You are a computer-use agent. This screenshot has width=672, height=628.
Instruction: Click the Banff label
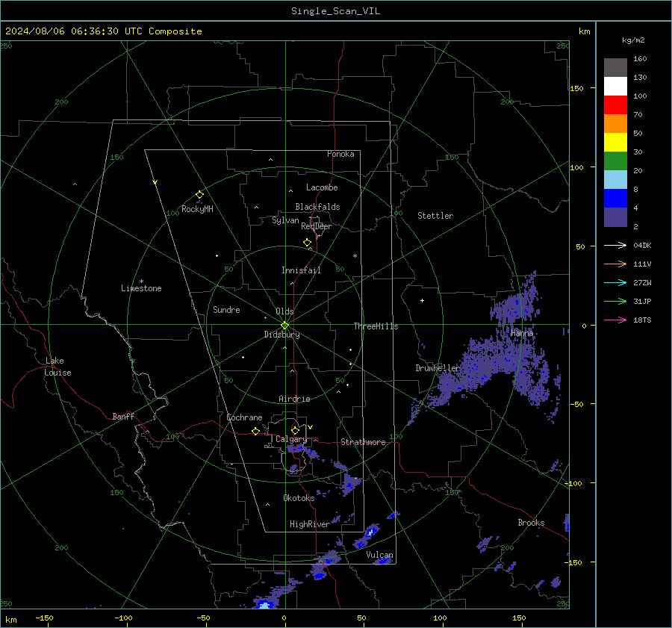[123, 416]
